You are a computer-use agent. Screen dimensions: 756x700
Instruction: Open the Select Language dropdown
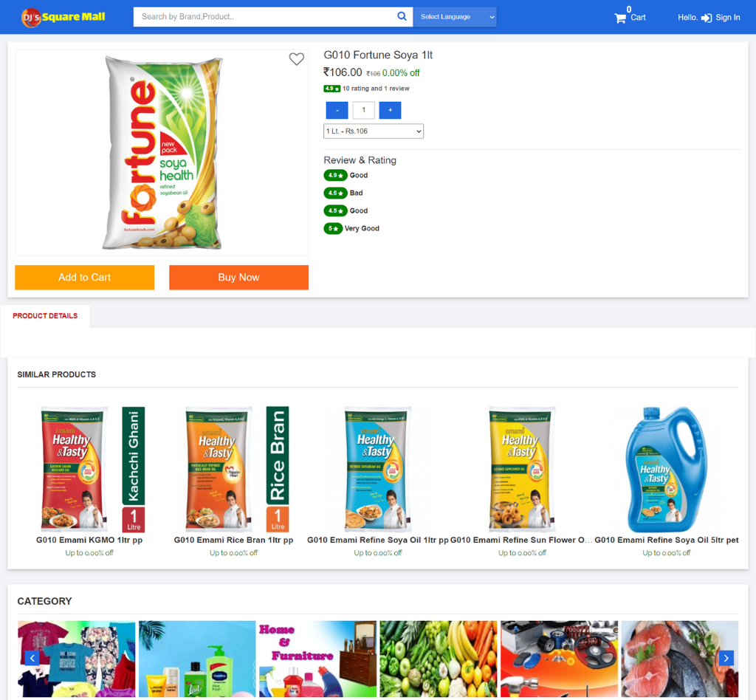click(455, 17)
